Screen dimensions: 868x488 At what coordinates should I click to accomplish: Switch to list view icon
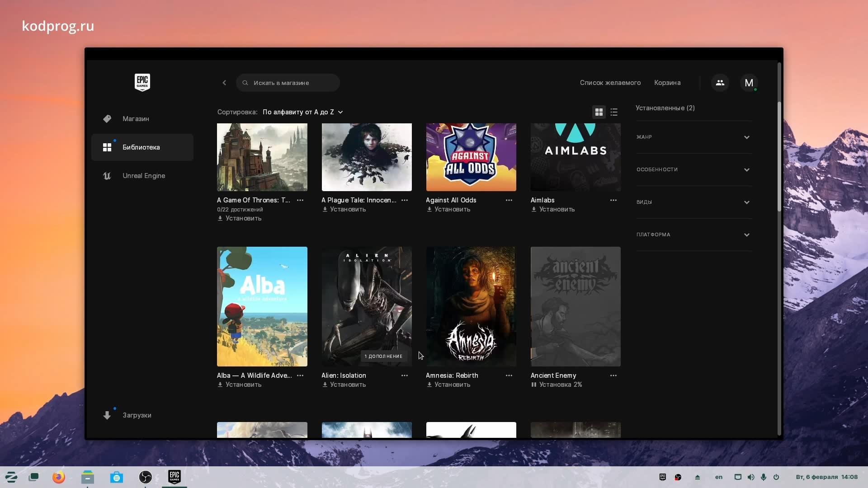(x=614, y=112)
